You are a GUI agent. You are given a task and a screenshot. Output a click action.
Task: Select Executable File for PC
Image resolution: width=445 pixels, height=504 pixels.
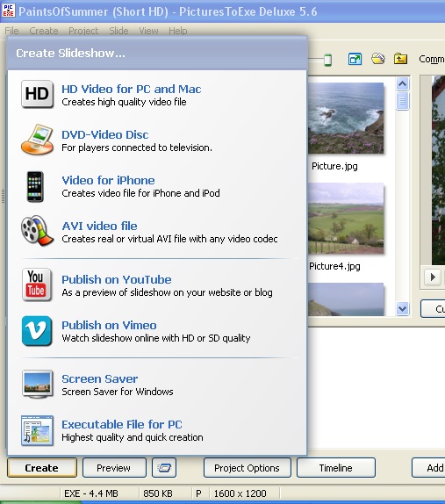click(x=122, y=425)
